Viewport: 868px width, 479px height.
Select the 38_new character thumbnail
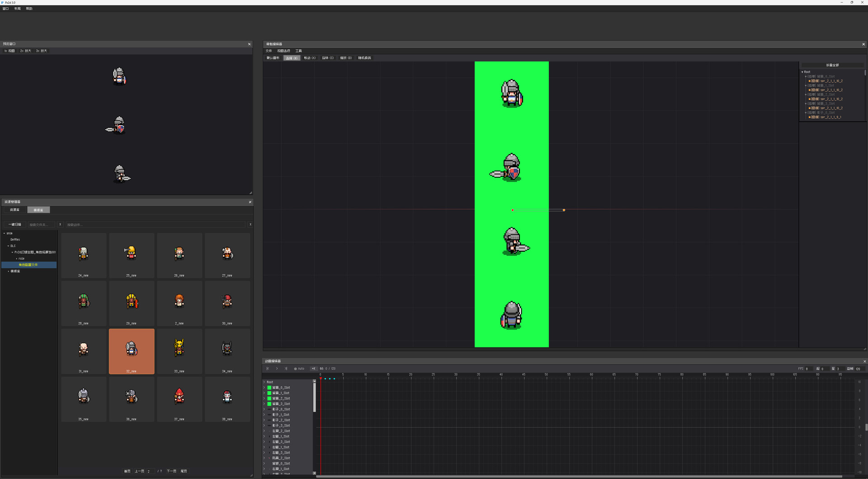[227, 399]
